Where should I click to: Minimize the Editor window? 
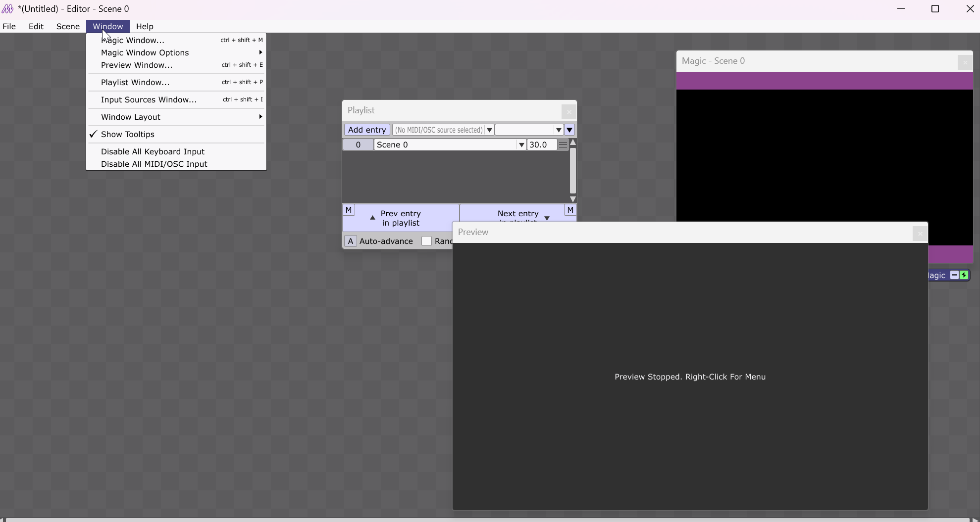coord(901,9)
